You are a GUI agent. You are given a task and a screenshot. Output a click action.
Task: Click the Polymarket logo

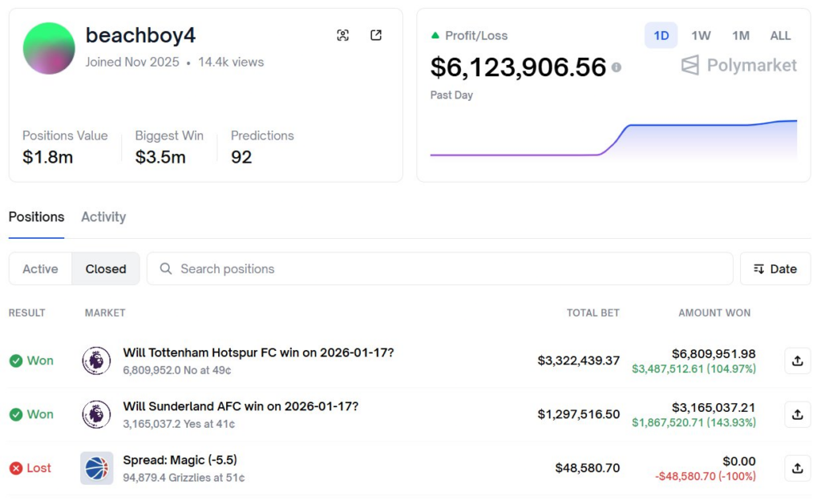coord(737,66)
